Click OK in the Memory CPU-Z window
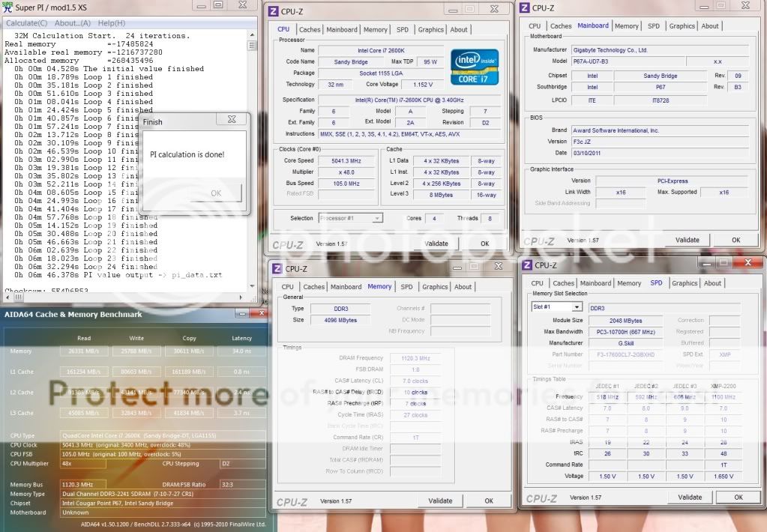767x532 pixels. click(x=489, y=501)
